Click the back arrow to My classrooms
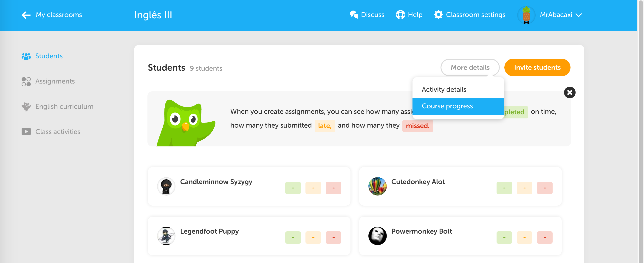Image resolution: width=644 pixels, height=263 pixels. pyautogui.click(x=26, y=15)
